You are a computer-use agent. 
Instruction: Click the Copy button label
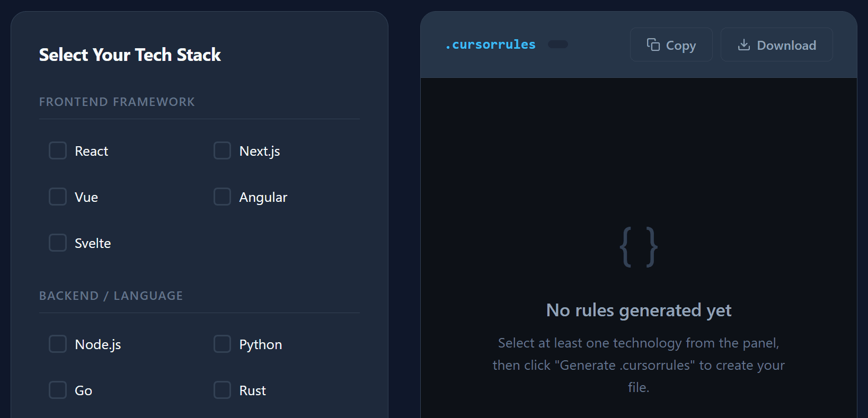click(x=681, y=46)
